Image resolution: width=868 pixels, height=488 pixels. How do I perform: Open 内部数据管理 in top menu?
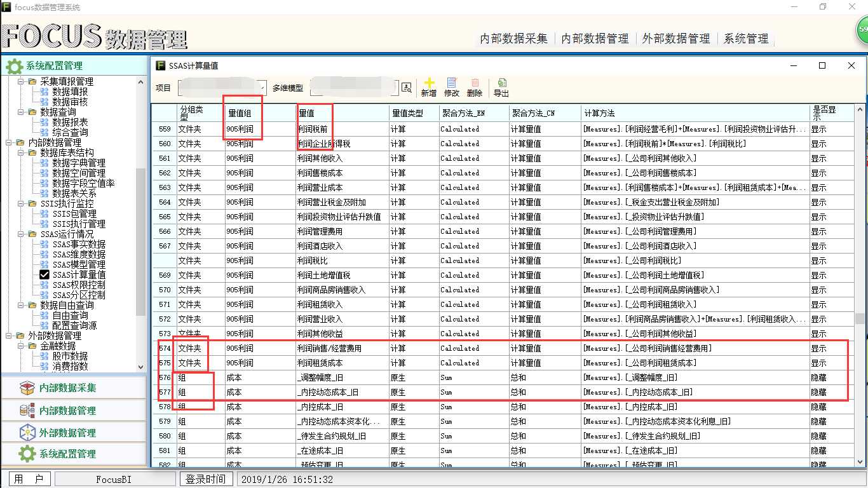click(595, 39)
